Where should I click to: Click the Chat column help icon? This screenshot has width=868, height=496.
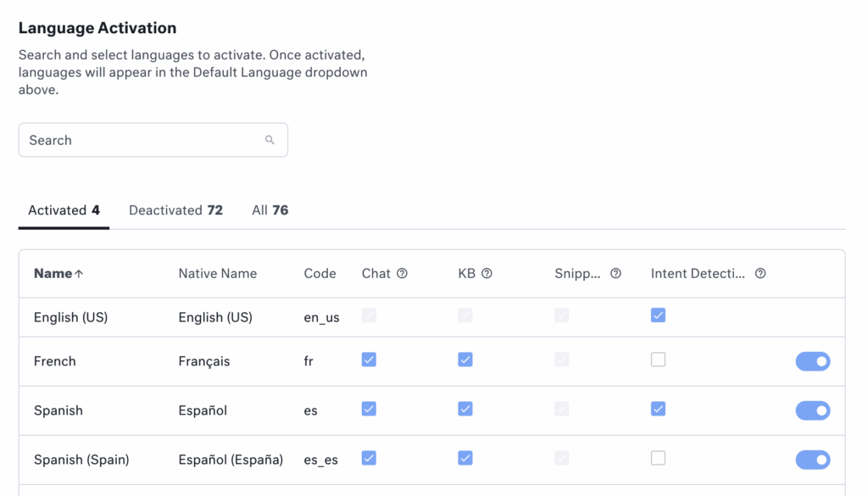click(402, 274)
